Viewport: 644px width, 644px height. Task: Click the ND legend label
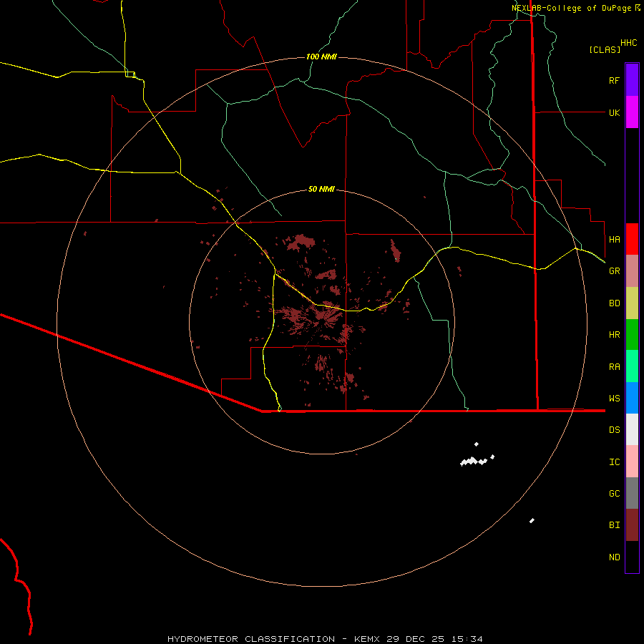[614, 557]
